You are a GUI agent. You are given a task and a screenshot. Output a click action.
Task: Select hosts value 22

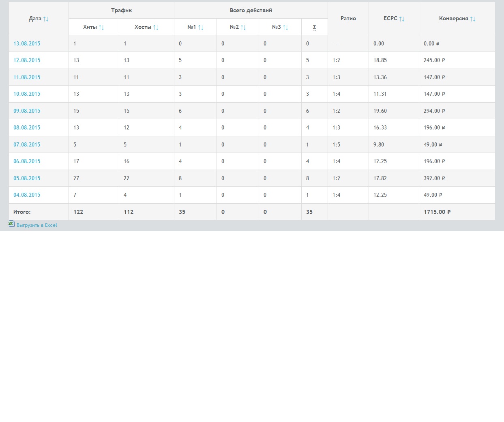point(127,178)
